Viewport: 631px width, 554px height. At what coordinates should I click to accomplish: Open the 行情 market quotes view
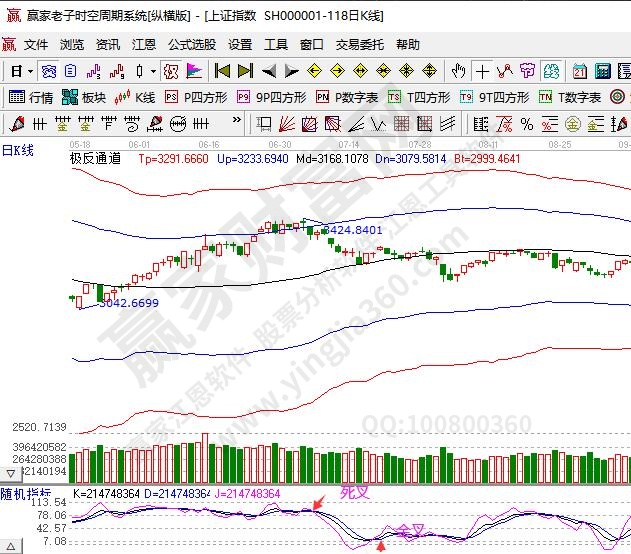[31, 97]
